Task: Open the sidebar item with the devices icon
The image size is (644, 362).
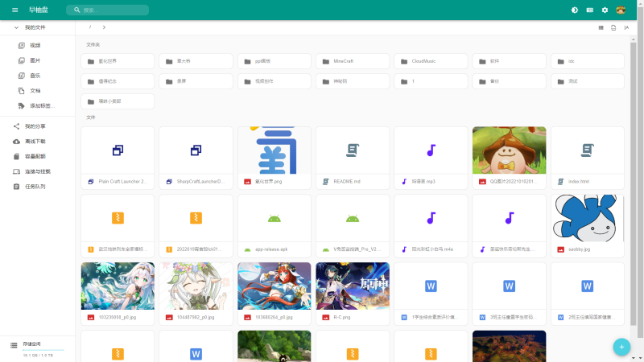Action: click(x=37, y=171)
